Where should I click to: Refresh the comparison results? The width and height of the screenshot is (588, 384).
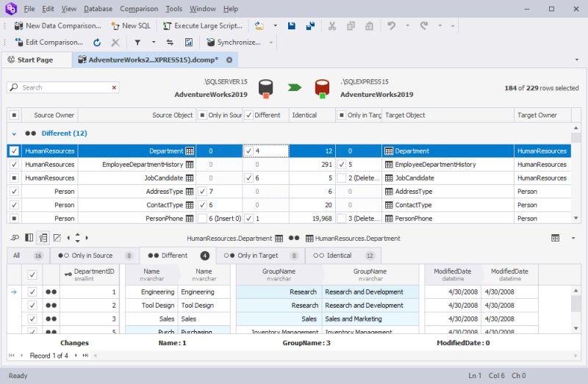(97, 43)
